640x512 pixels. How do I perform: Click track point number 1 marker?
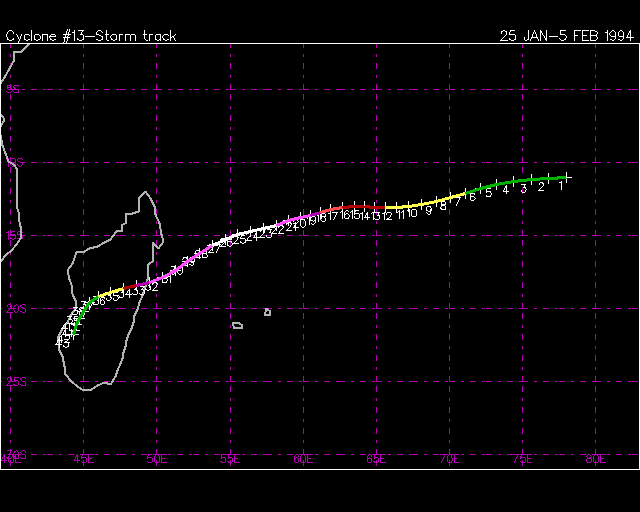tap(567, 177)
